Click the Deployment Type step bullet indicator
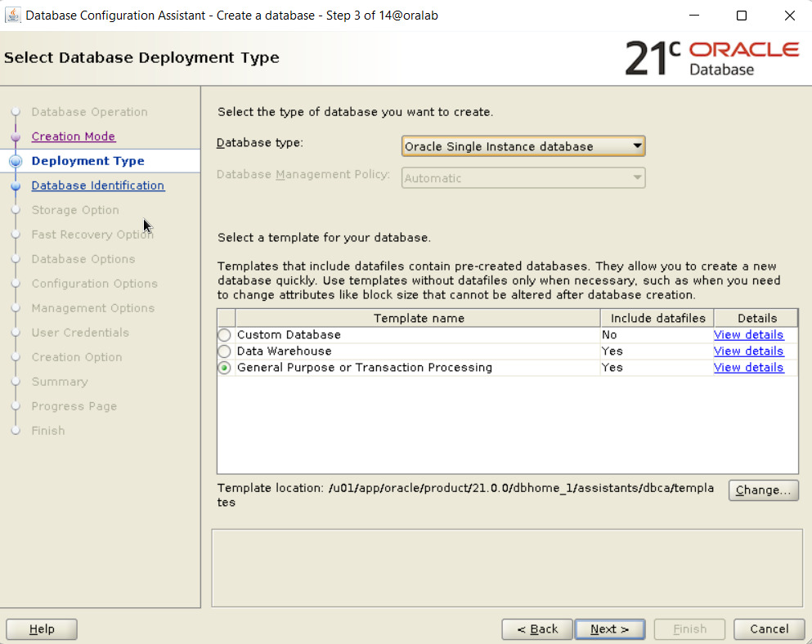Image resolution: width=812 pixels, height=644 pixels. tap(16, 161)
